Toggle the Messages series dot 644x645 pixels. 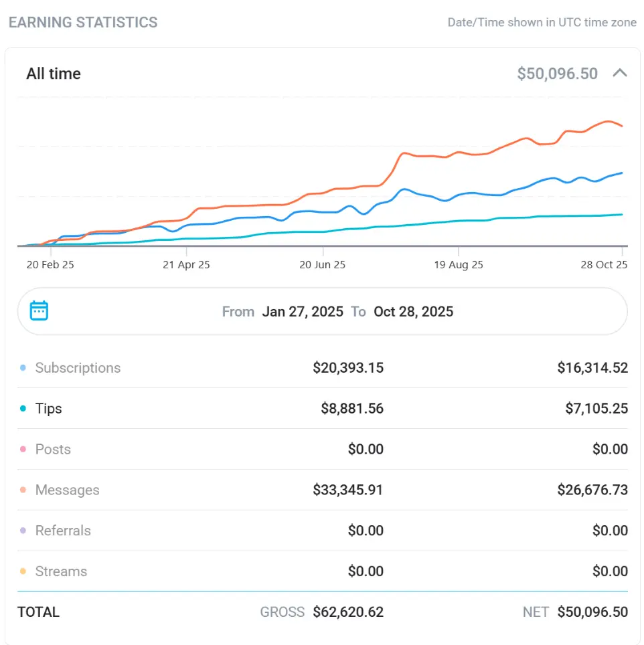tap(23, 490)
